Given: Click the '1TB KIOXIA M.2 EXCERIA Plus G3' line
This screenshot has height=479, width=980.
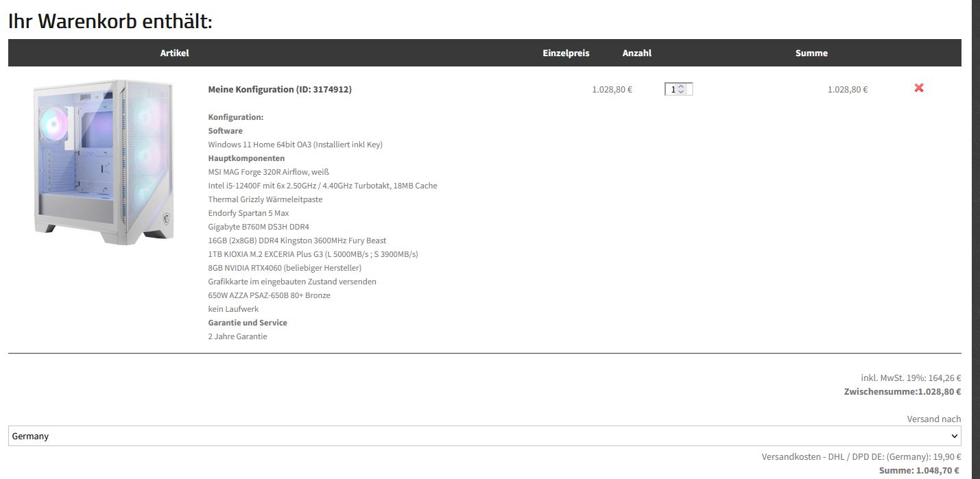Looking at the screenshot, I should [x=313, y=254].
